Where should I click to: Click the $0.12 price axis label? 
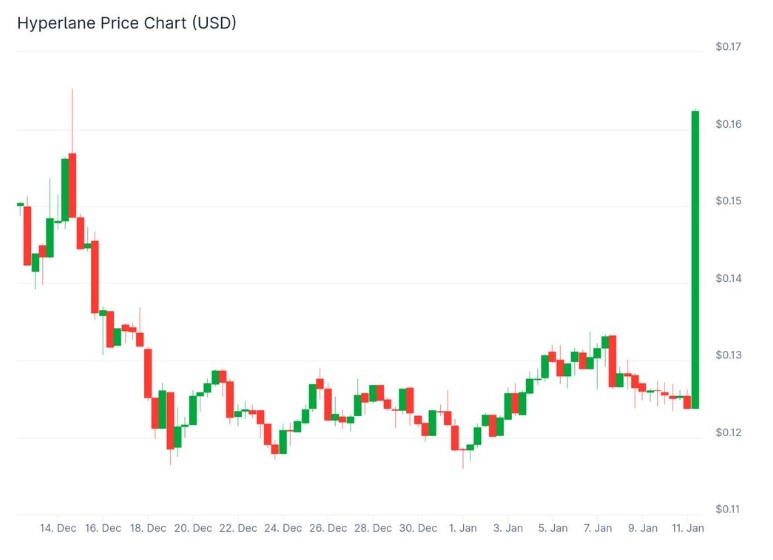[728, 433]
